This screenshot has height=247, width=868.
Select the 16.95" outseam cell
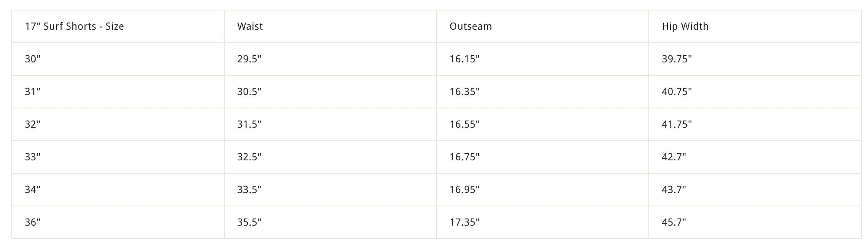click(x=464, y=190)
